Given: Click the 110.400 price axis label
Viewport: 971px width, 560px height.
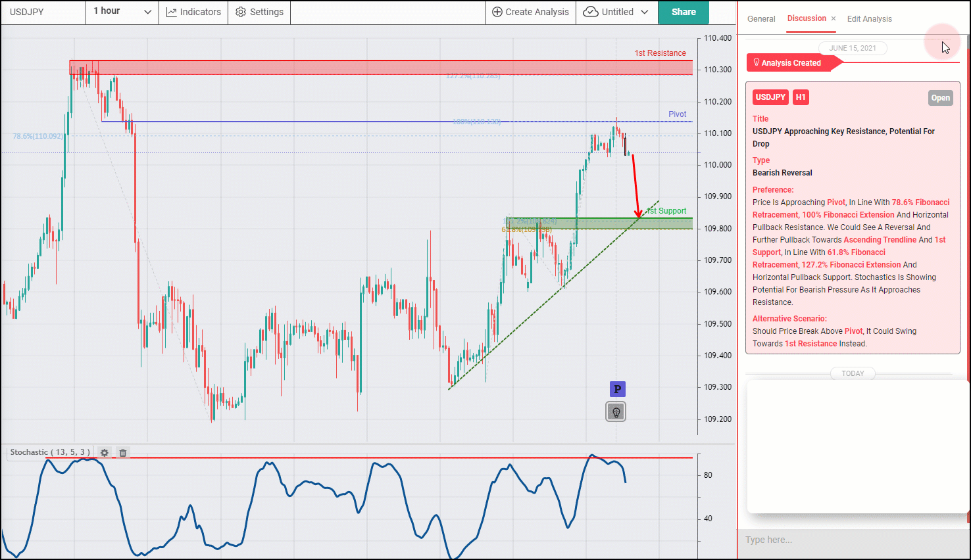Looking at the screenshot, I should coord(718,38).
